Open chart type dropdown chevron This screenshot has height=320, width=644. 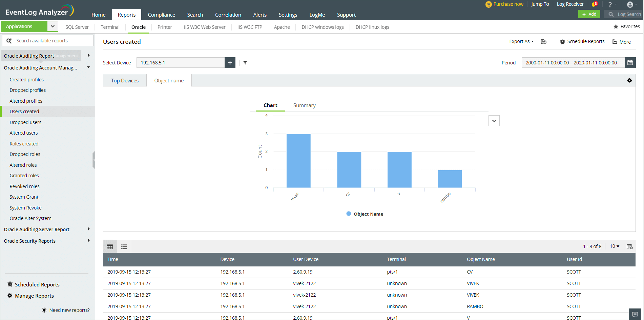click(x=494, y=121)
